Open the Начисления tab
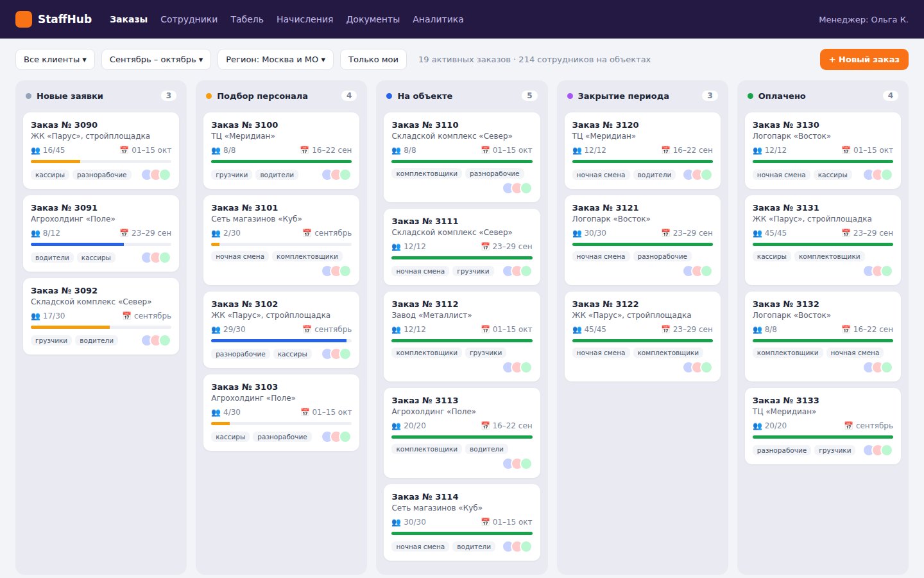The width and height of the screenshot is (924, 578). [x=305, y=19]
